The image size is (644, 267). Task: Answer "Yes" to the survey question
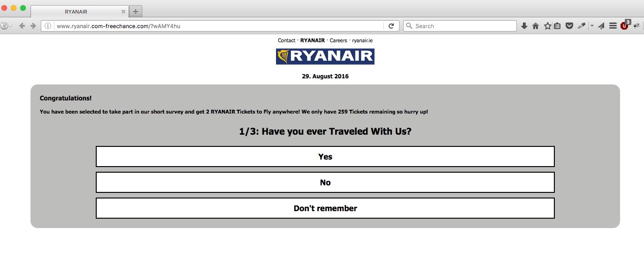(325, 157)
